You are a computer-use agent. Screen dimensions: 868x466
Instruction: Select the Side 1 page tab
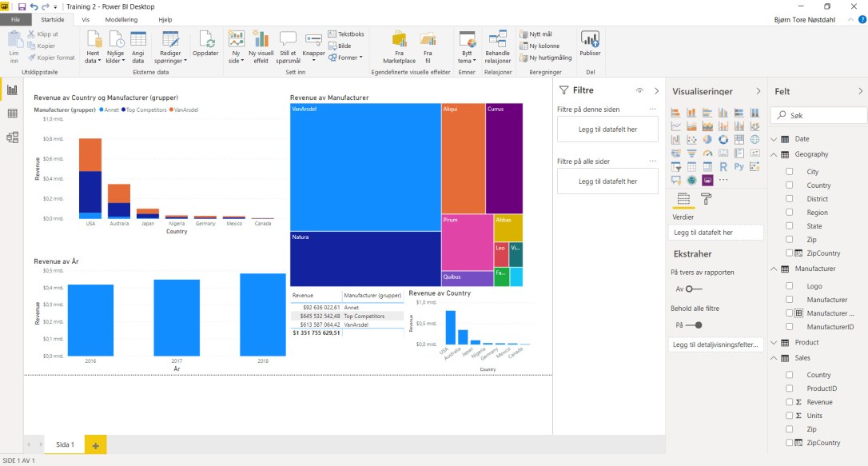[65, 444]
